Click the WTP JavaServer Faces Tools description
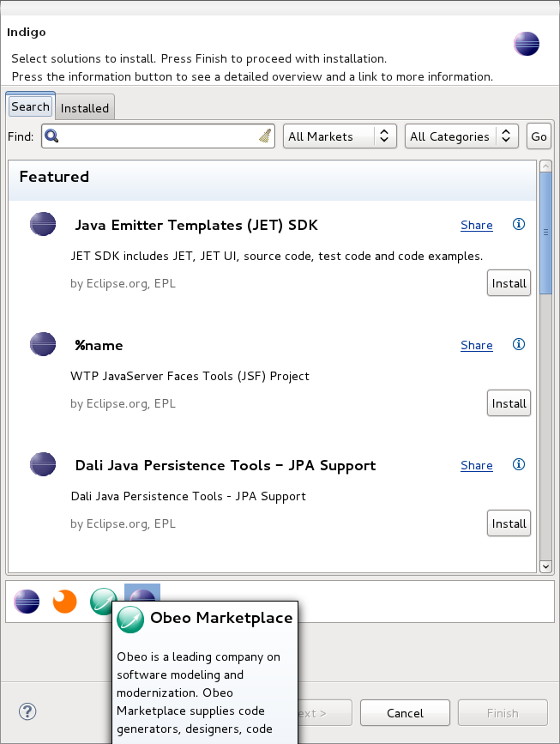Image resolution: width=560 pixels, height=744 pixels. pyautogui.click(x=190, y=376)
